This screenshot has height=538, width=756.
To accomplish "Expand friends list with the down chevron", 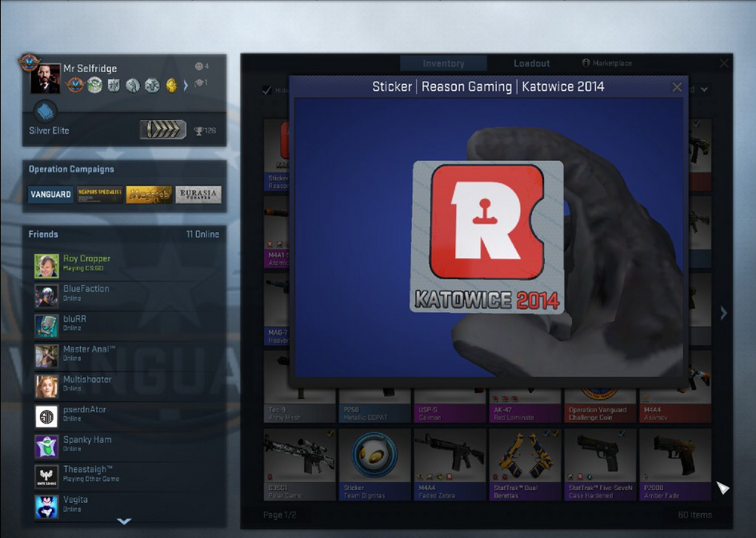I will [x=124, y=521].
